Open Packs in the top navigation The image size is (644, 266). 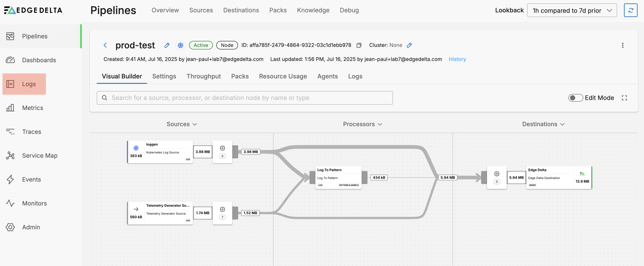(278, 10)
